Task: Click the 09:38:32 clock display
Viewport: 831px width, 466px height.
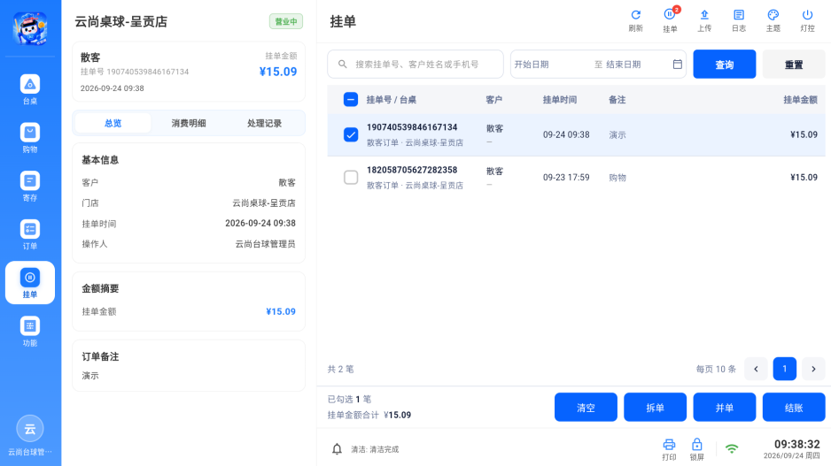Action: 797,444
